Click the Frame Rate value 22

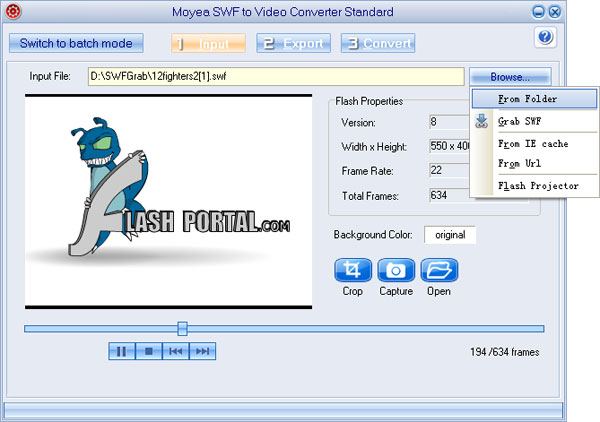(x=450, y=170)
